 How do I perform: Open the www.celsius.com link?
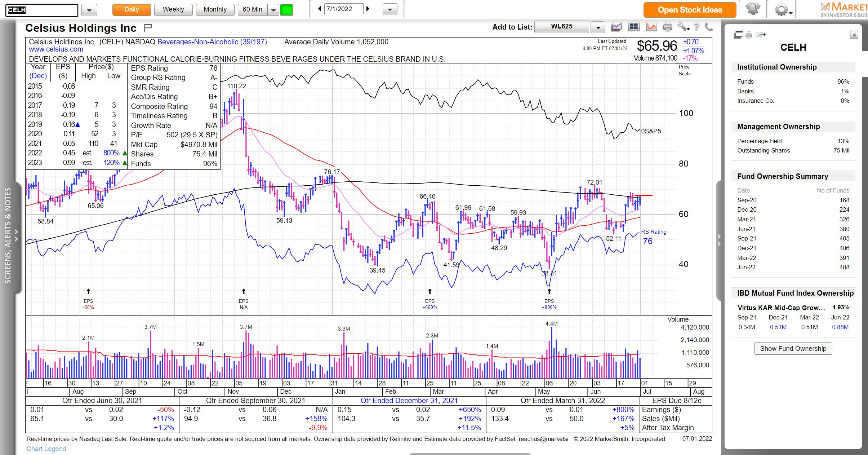coord(56,49)
